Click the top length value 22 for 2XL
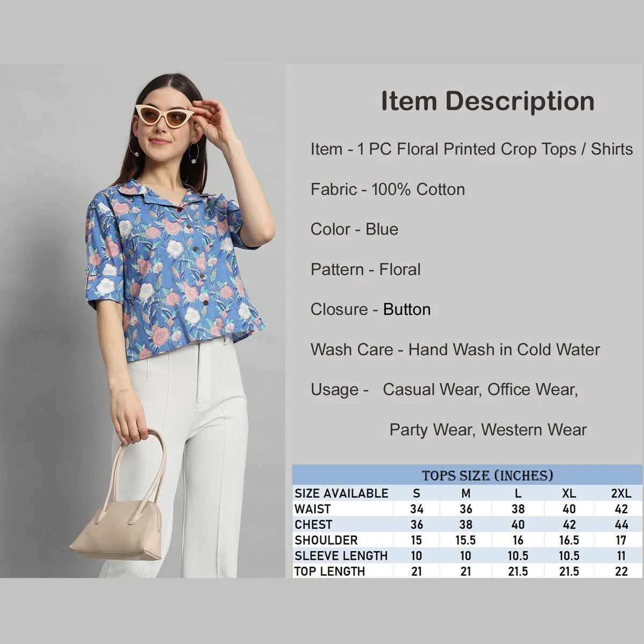This screenshot has width=644, height=644. click(x=621, y=571)
